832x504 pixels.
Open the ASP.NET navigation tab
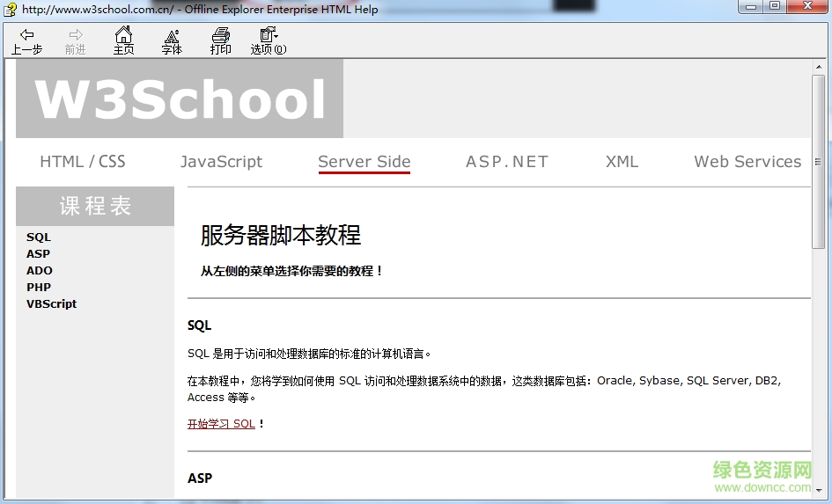click(506, 162)
